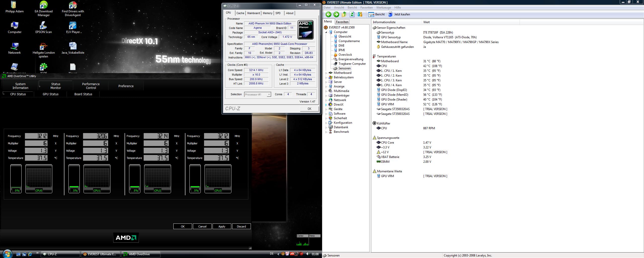Click the CPU0 usage bar showing 0%
644x258 pixels.
pos(16,179)
